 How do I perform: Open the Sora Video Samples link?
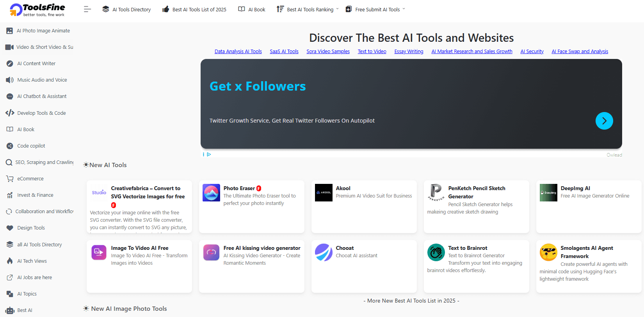tap(328, 51)
